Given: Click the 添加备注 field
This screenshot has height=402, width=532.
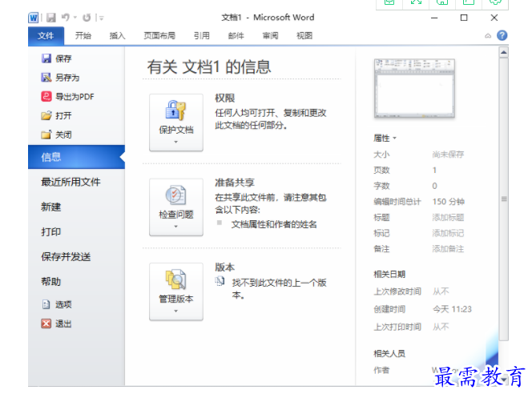Looking at the screenshot, I should (448, 249).
